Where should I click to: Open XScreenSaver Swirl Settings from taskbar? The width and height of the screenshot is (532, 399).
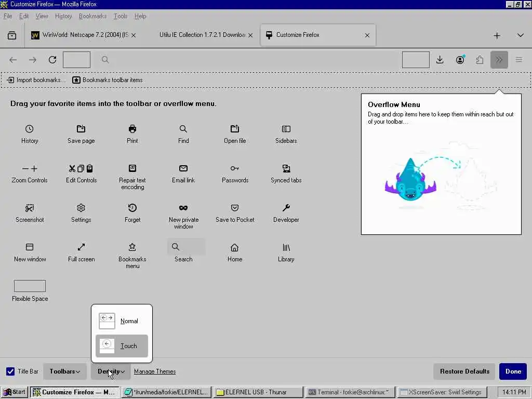(442, 392)
